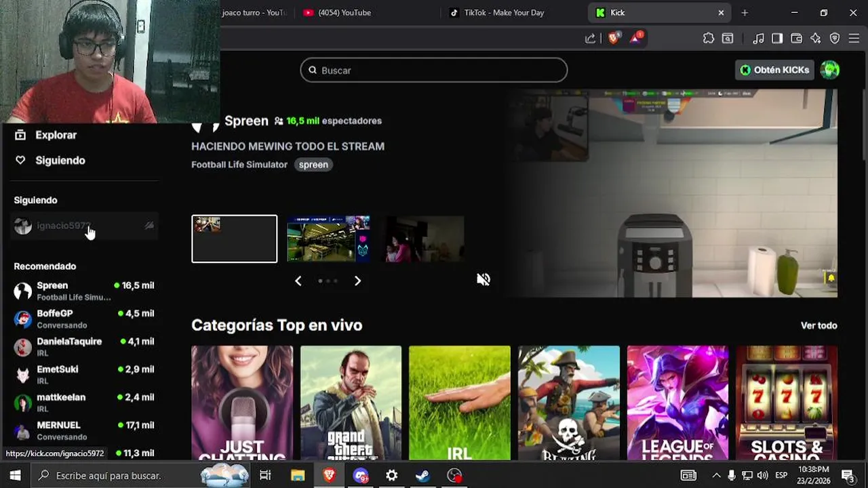The width and height of the screenshot is (868, 488).
Task: Open the Leo AI sparkle icon
Action: (816, 39)
